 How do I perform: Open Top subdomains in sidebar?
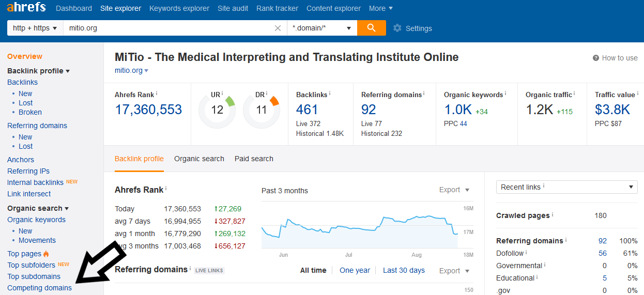coord(34,276)
